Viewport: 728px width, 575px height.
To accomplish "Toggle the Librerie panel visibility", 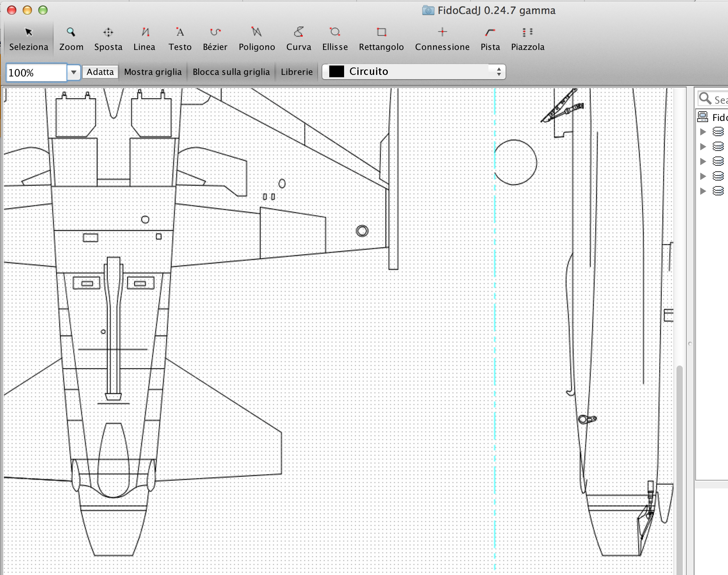I will point(297,72).
